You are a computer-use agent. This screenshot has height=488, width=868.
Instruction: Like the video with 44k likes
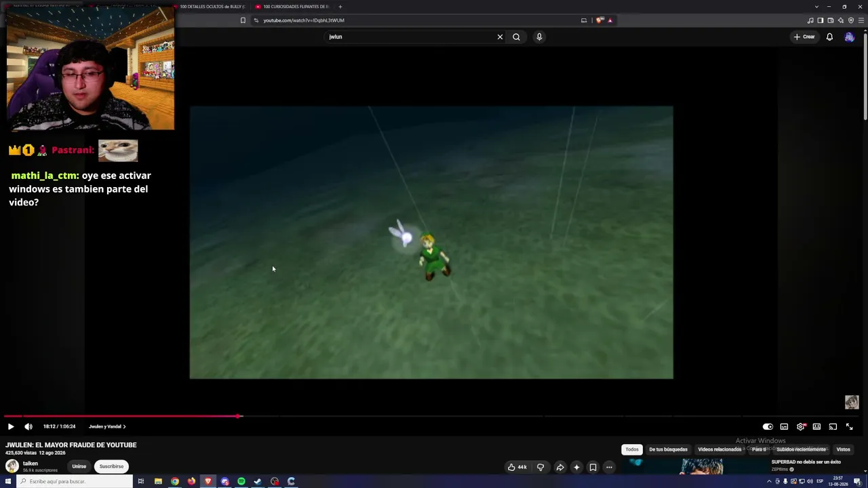517,467
